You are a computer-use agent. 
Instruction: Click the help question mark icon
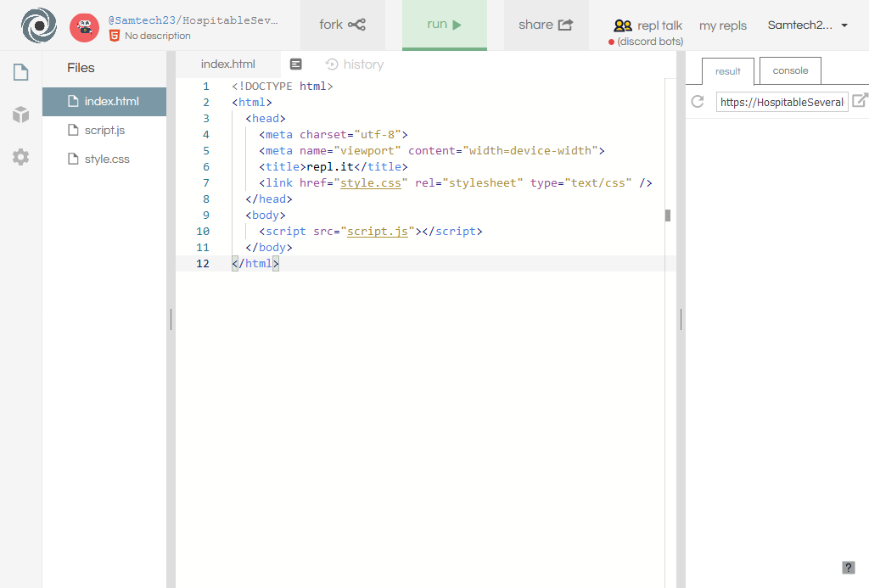pos(848,567)
